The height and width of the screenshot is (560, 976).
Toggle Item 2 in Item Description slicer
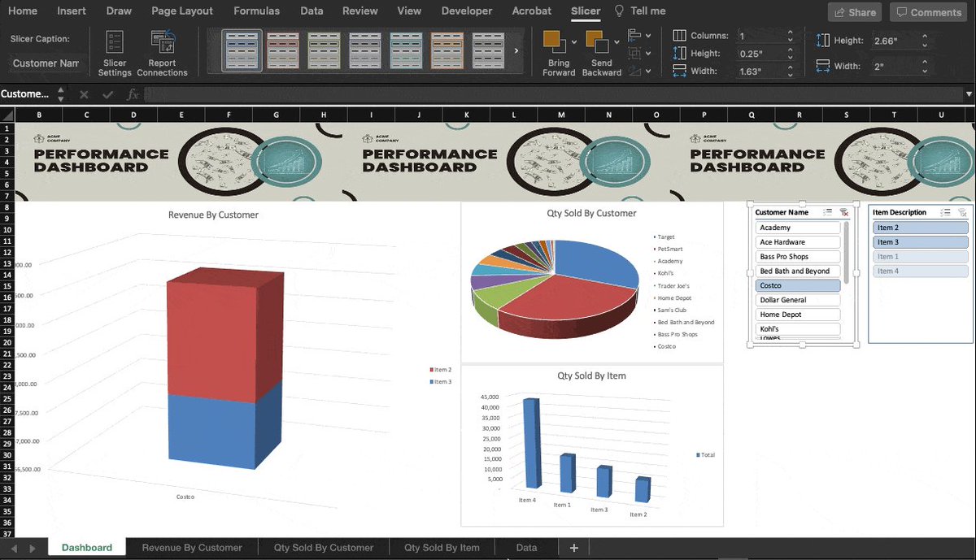[921, 228]
